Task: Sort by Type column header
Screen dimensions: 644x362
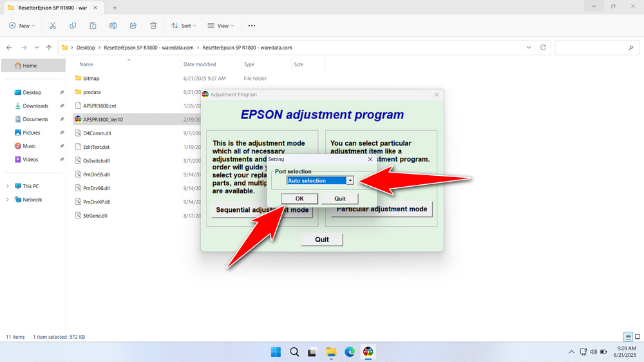Action: point(249,64)
